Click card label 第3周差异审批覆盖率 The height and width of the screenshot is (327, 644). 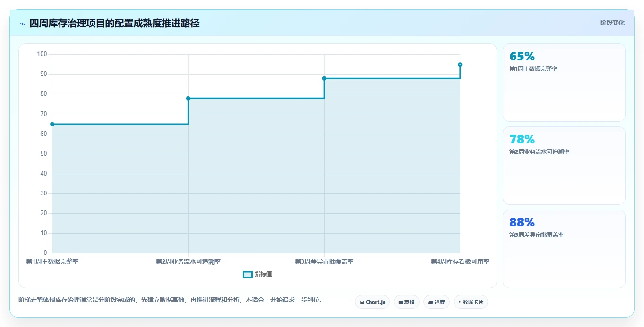(x=536, y=235)
